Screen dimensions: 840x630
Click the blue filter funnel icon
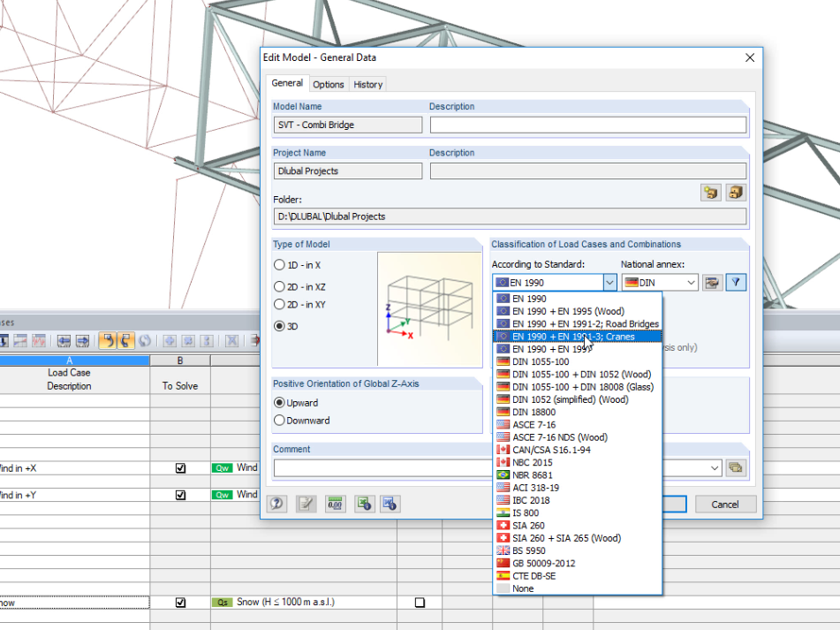[x=736, y=283]
